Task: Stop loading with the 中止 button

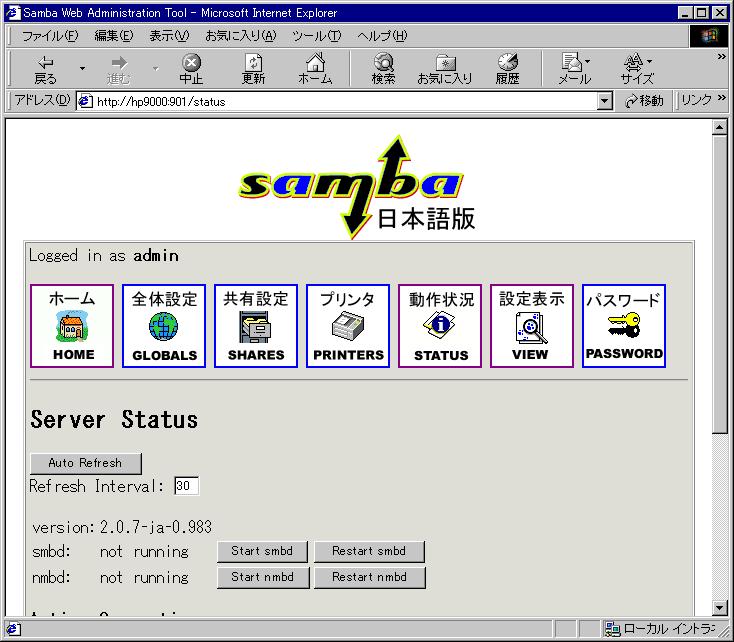Action: pos(191,69)
